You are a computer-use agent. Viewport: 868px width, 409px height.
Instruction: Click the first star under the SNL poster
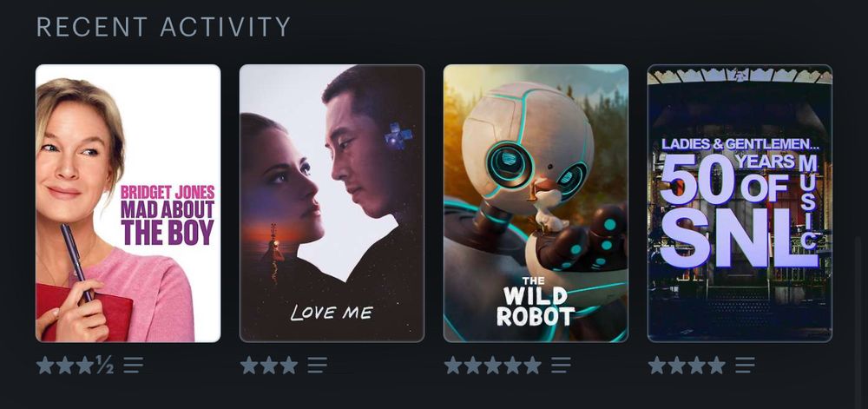(x=657, y=366)
